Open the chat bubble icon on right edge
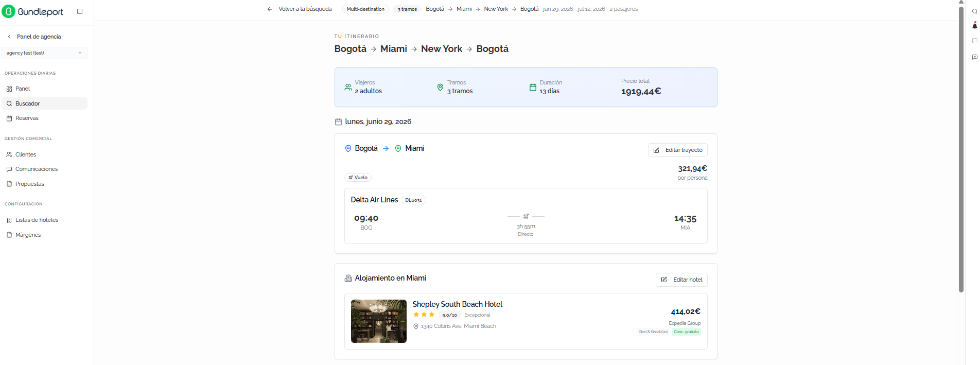This screenshot has width=980, height=365. point(974,41)
